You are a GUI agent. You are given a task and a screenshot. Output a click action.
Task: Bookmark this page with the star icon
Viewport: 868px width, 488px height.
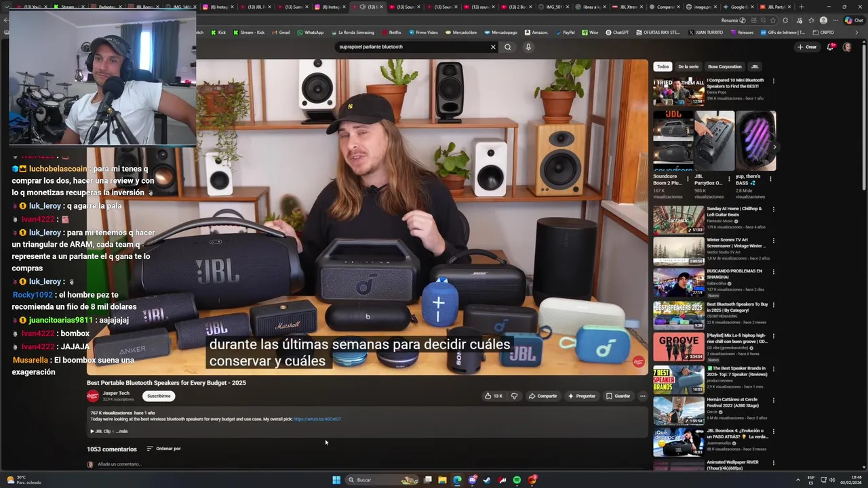[x=773, y=20]
